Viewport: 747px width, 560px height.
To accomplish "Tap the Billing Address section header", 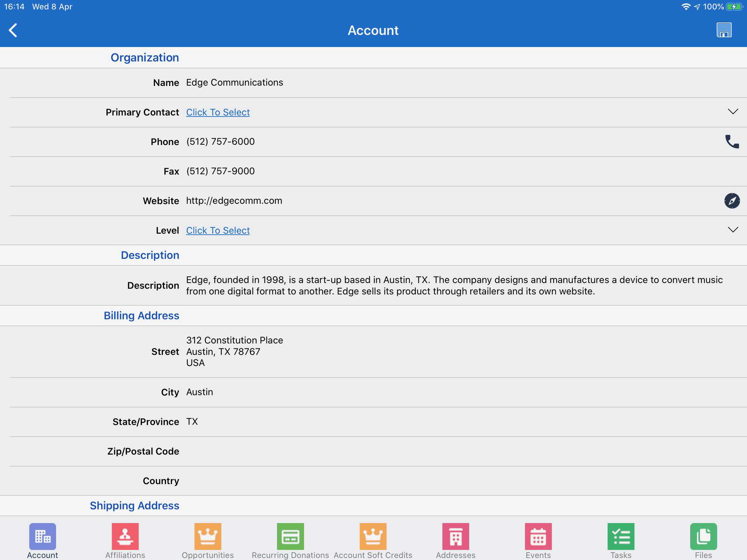I will pyautogui.click(x=141, y=316).
